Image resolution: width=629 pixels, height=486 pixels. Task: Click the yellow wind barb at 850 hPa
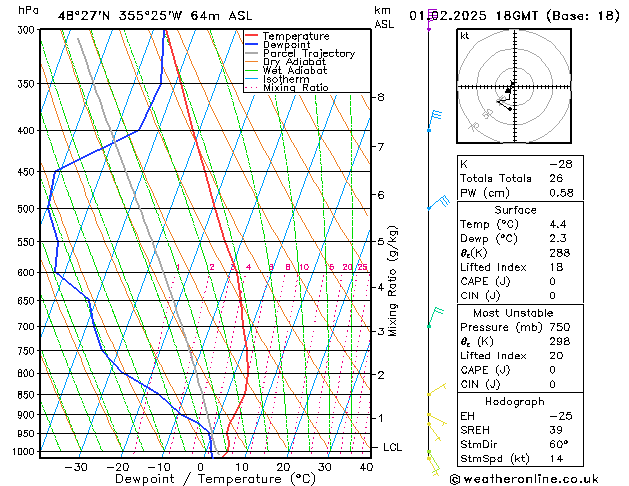437,389
